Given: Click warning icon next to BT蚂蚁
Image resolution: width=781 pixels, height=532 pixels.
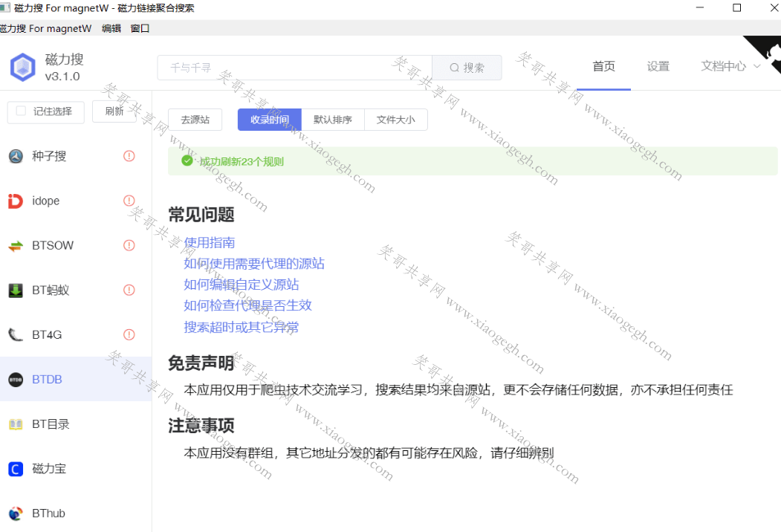Looking at the screenshot, I should click(x=129, y=290).
